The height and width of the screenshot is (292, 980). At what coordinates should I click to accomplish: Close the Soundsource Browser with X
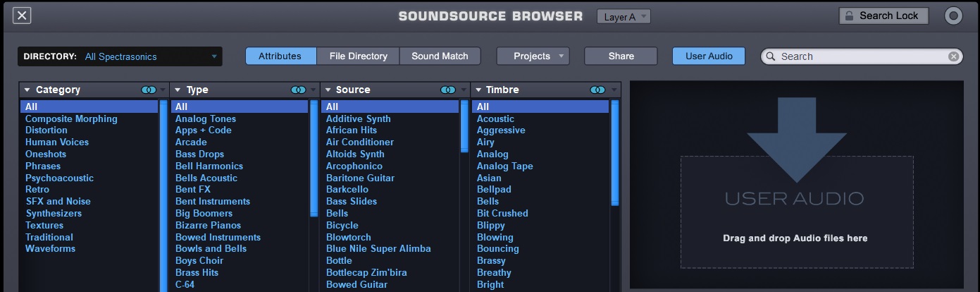pos(22,16)
